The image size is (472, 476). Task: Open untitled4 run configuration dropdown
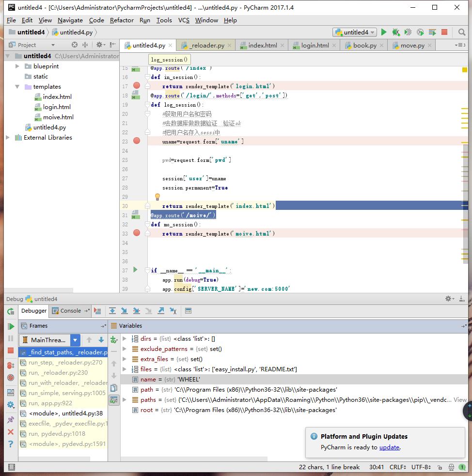(355, 32)
